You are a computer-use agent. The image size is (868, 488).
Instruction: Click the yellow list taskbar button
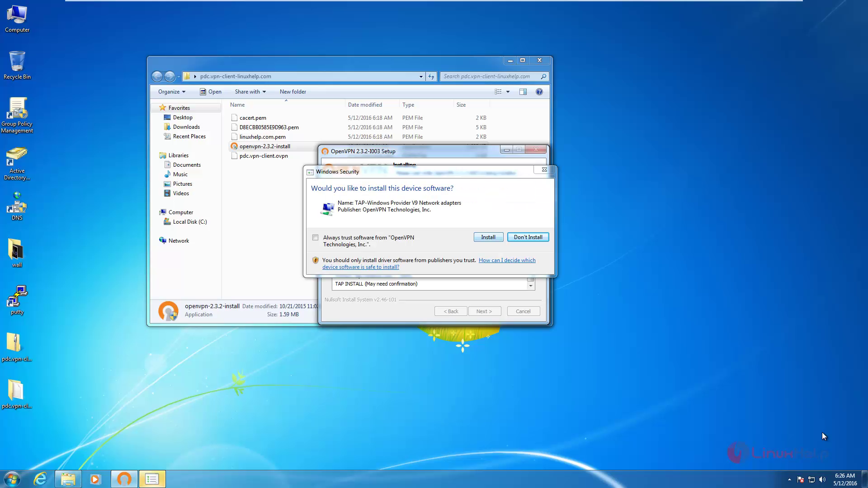(152, 479)
